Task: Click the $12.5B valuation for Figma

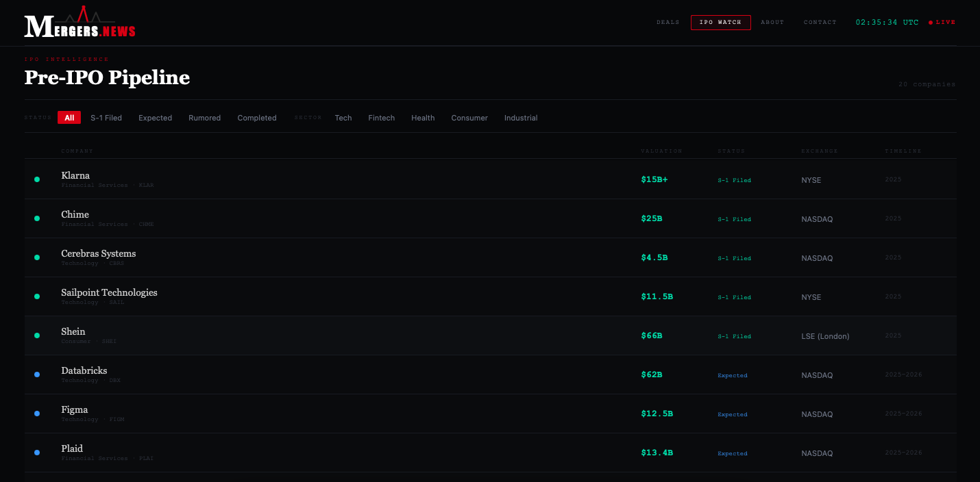Action: (657, 414)
